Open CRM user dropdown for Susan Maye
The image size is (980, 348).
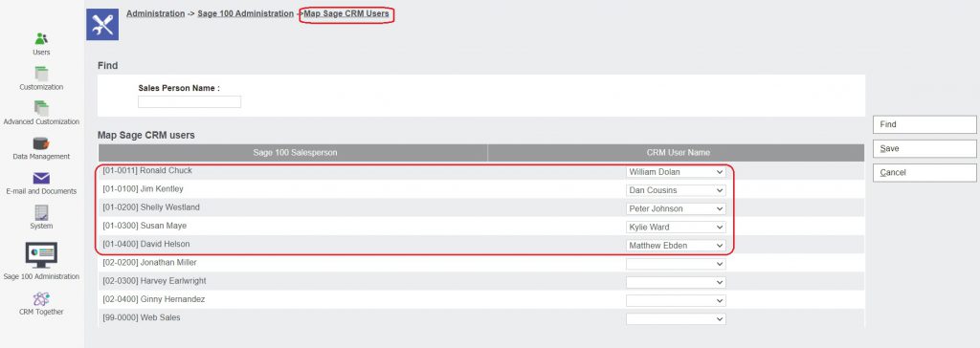pyautogui.click(x=676, y=227)
